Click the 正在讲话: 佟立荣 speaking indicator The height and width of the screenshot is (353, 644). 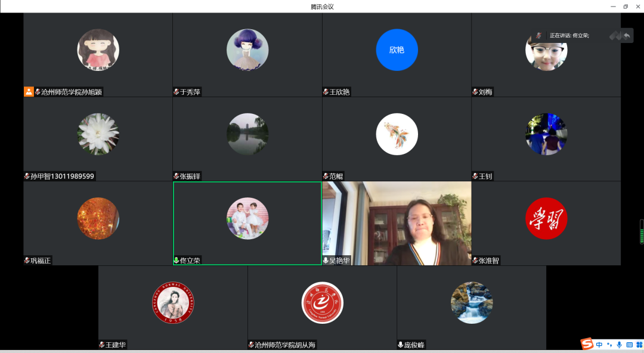(569, 36)
